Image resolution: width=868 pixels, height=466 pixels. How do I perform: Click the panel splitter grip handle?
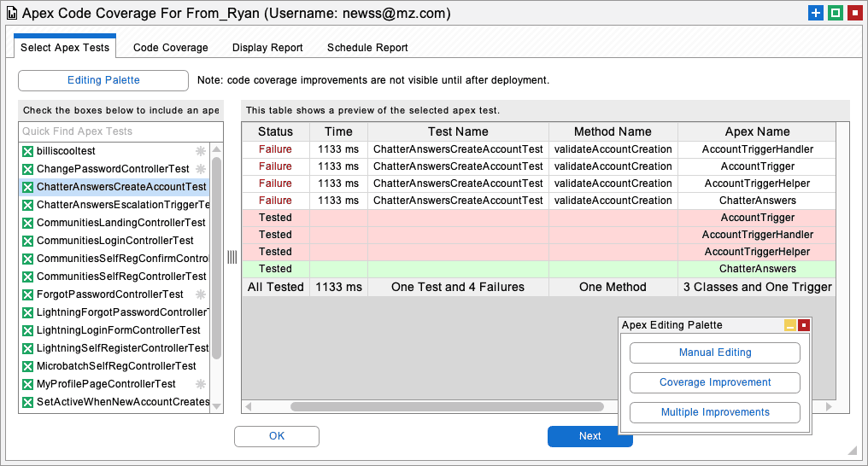pyautogui.click(x=232, y=257)
